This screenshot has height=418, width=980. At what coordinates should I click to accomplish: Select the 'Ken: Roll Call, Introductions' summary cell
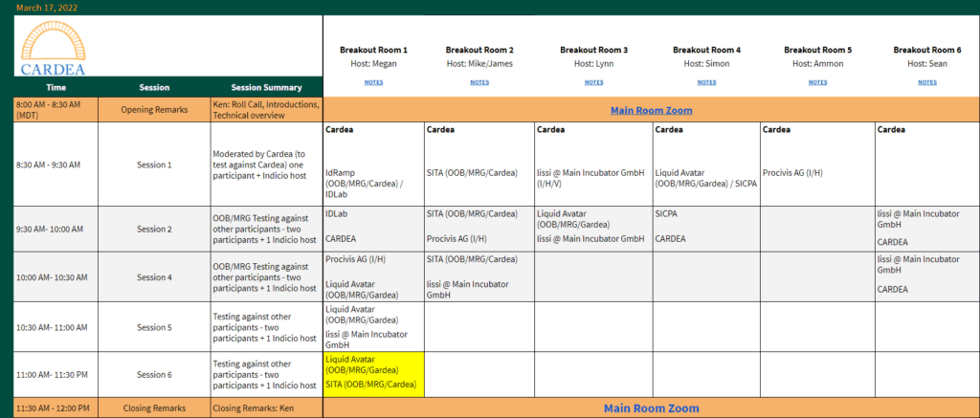pyautogui.click(x=266, y=110)
